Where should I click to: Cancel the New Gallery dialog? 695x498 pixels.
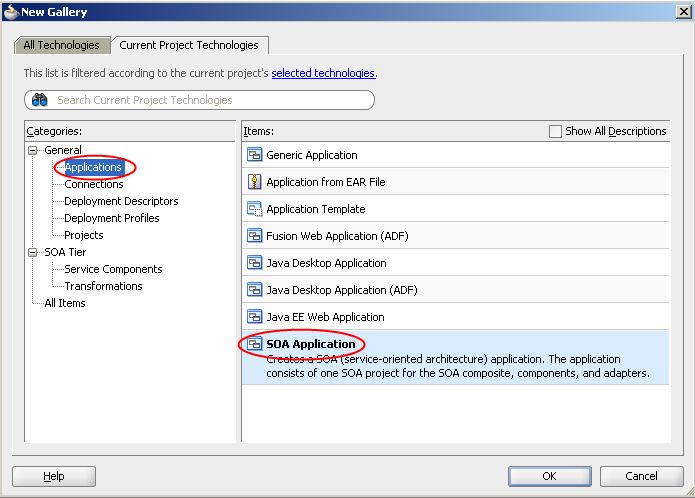641,476
